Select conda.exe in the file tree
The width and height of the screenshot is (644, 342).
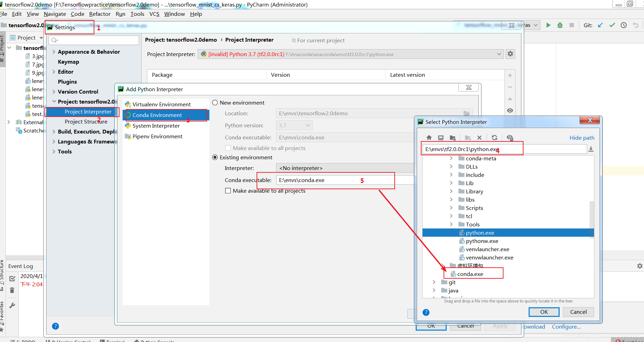pos(470,274)
